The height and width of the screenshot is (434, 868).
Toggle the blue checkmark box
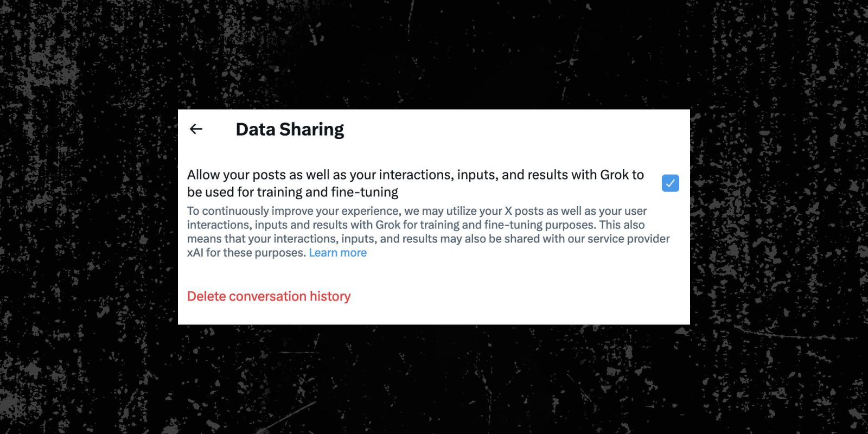[670, 183]
